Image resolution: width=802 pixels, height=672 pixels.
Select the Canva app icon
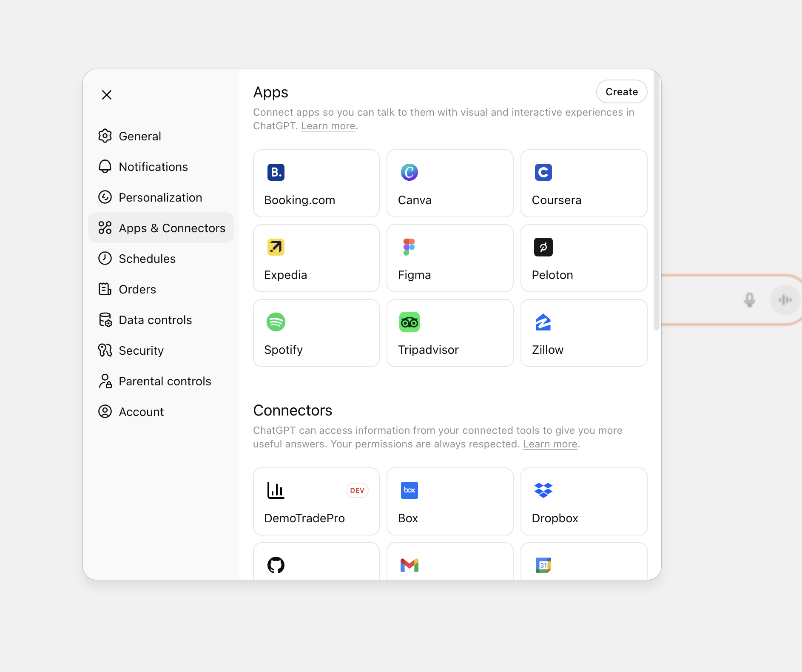[409, 172]
